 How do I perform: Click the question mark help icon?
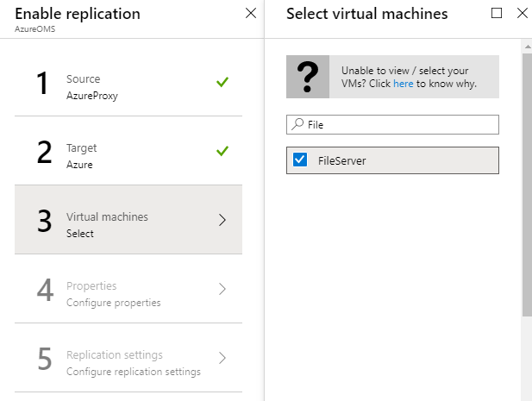click(x=308, y=77)
